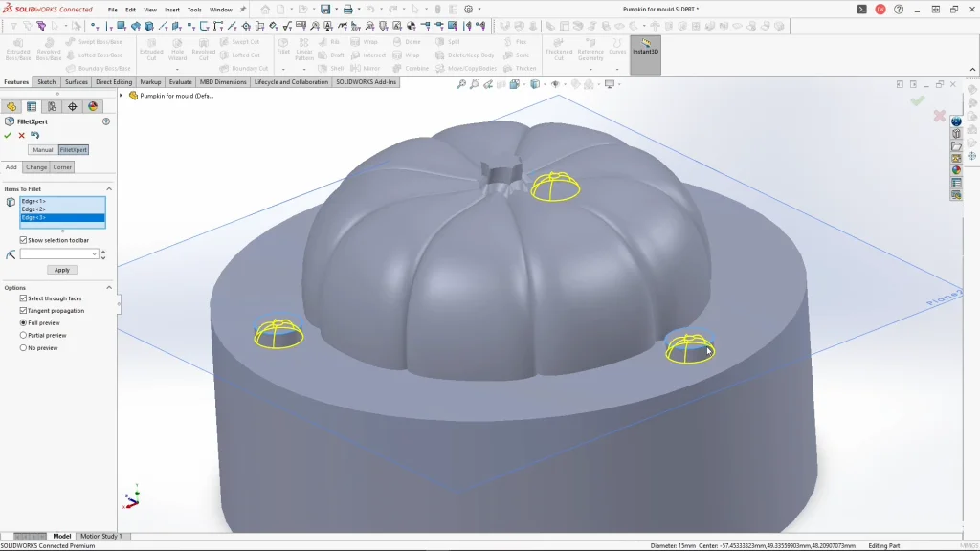Open the Tools menu
Viewport: 980px width, 551px height.
pos(194,10)
